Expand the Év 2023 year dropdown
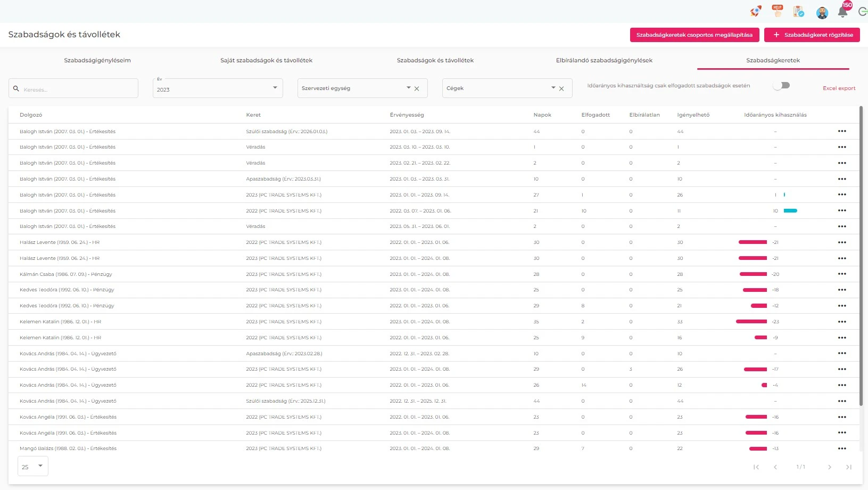 [x=275, y=88]
